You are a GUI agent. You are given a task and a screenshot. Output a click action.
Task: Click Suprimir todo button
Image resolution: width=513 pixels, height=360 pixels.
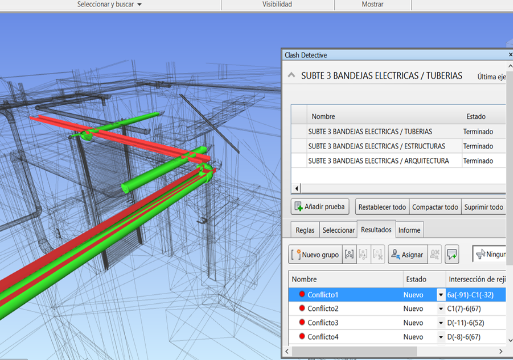pyautogui.click(x=484, y=207)
